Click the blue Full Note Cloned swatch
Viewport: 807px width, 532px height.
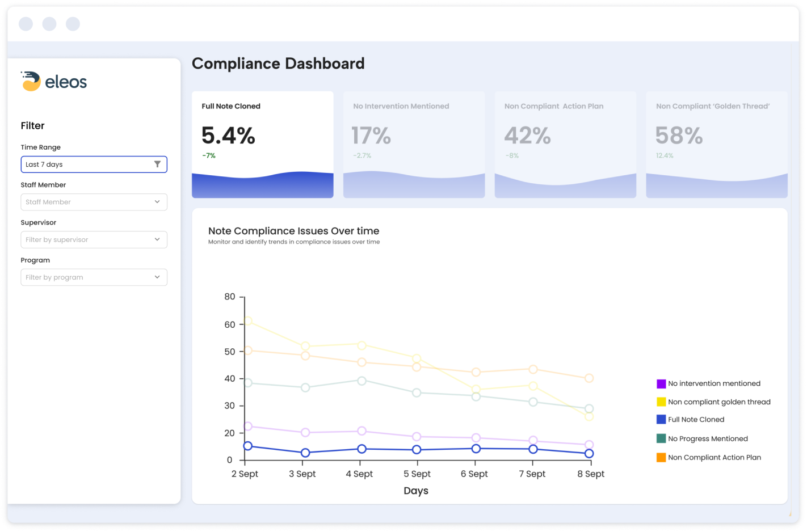point(661,420)
